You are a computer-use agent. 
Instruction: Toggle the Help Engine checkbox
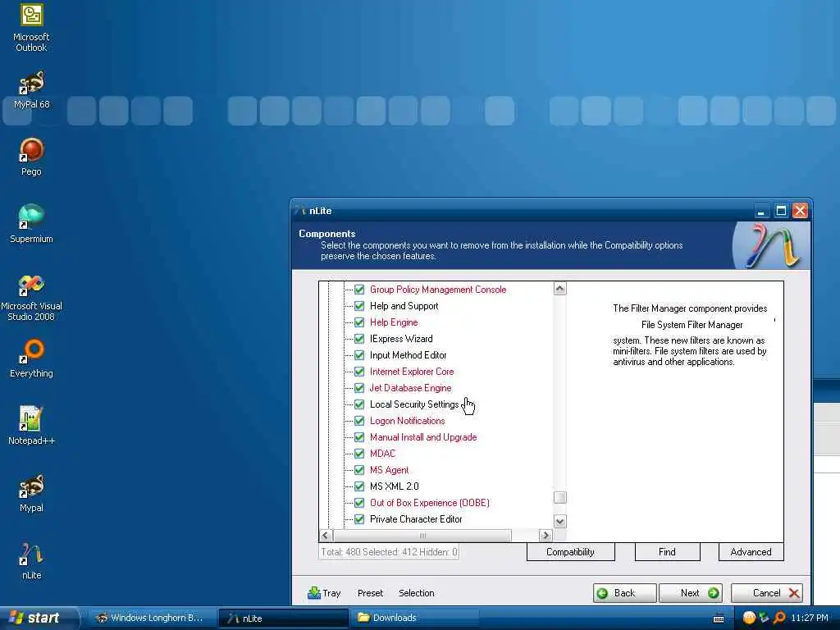pos(359,322)
